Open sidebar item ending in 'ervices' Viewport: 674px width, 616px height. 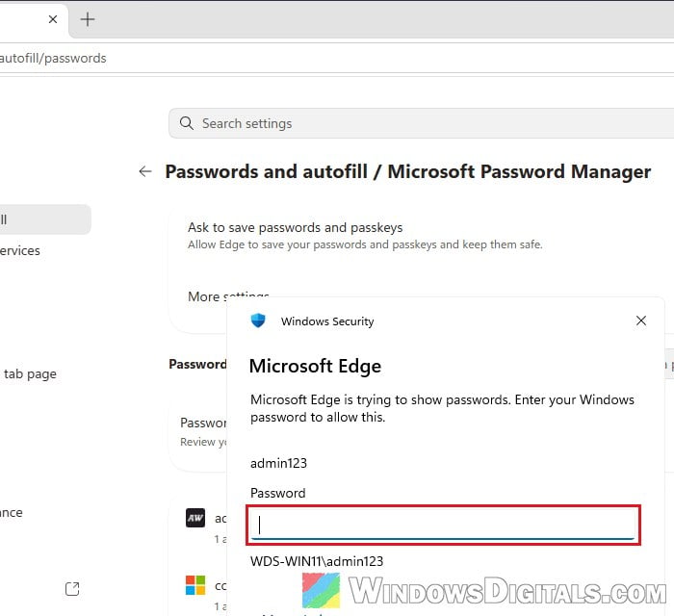click(20, 250)
